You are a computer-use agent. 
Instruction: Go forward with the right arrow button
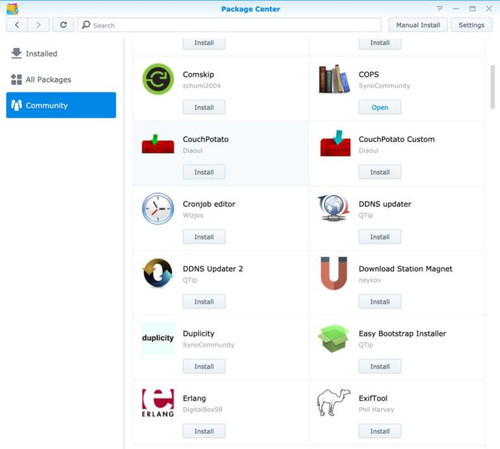(x=38, y=25)
